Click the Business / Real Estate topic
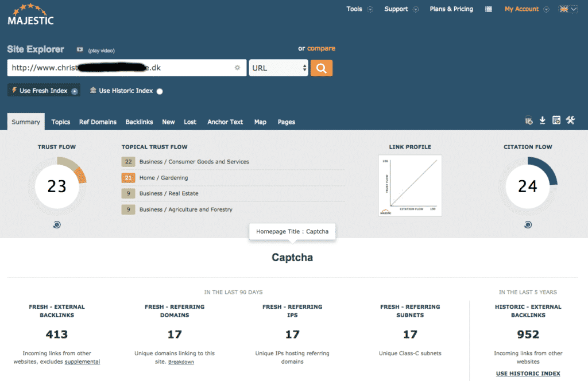 click(x=169, y=193)
